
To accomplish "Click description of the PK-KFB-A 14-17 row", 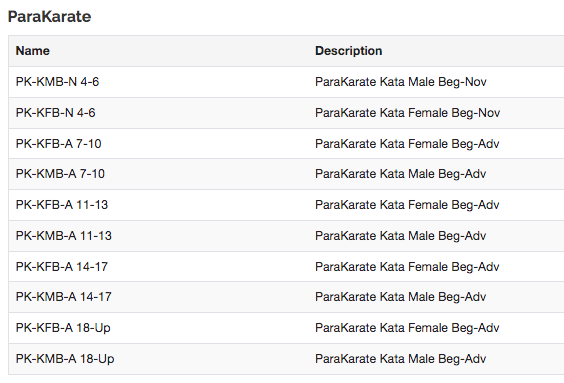I will point(407,266).
